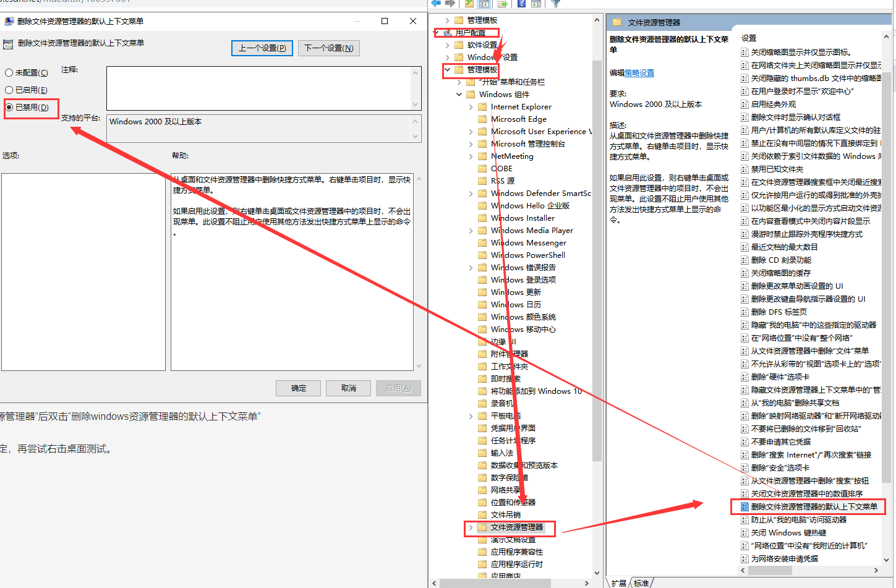Click folder icon beside Windows Installer
Image resolution: width=896 pixels, height=588 pixels.
pos(482,218)
